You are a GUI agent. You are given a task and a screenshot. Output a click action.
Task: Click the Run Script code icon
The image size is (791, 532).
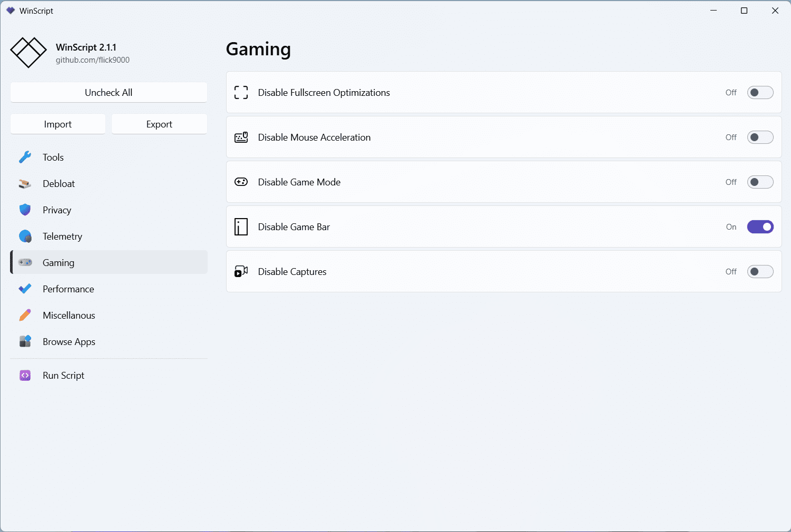pyautogui.click(x=25, y=376)
